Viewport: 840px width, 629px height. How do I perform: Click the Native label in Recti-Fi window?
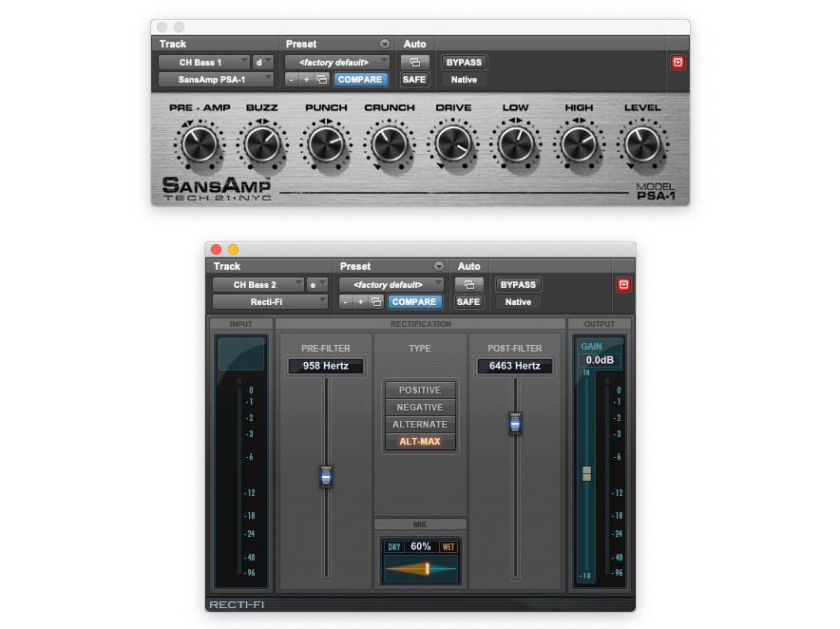tap(518, 301)
